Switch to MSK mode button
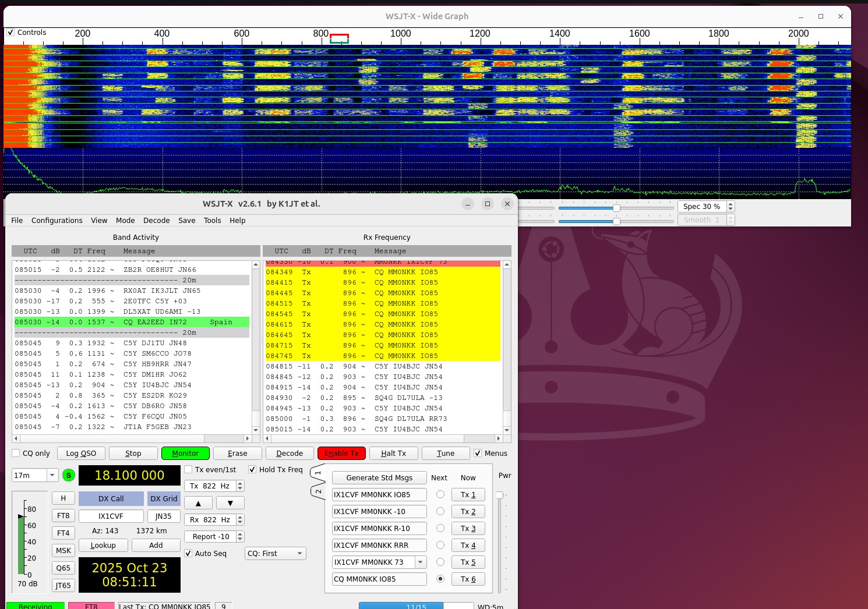This screenshot has width=868, height=609. 63,551
